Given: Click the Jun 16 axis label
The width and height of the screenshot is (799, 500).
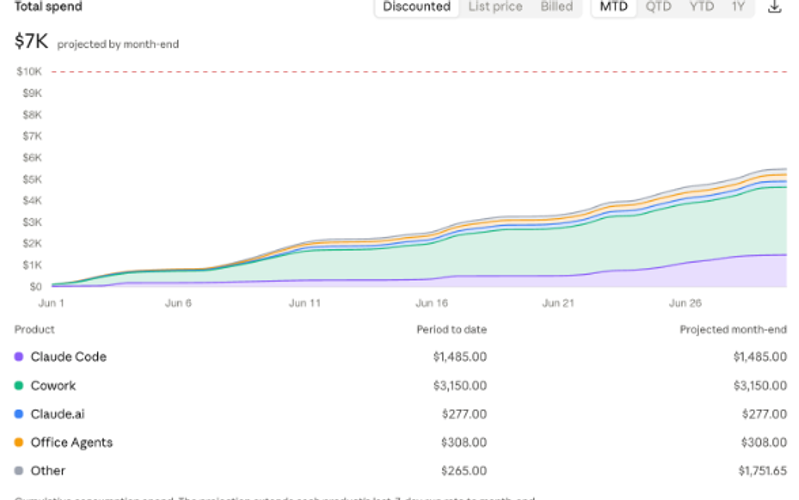Looking at the screenshot, I should [x=432, y=303].
